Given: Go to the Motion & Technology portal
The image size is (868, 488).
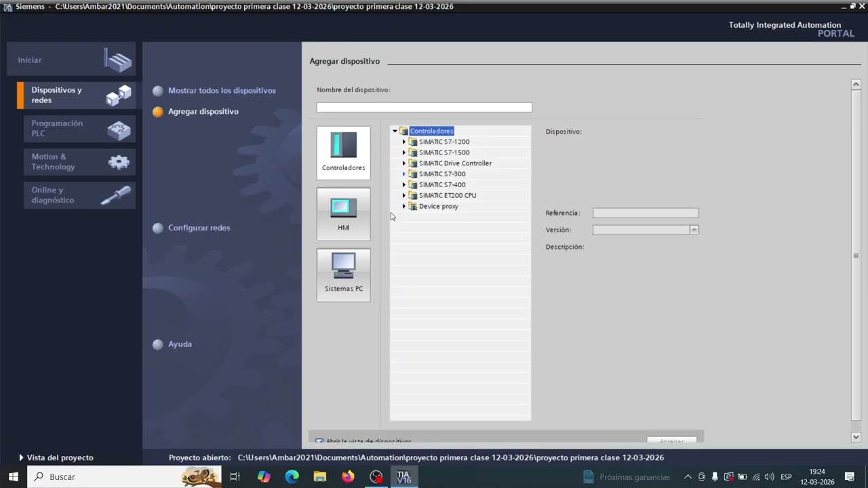Looking at the screenshot, I should click(79, 161).
